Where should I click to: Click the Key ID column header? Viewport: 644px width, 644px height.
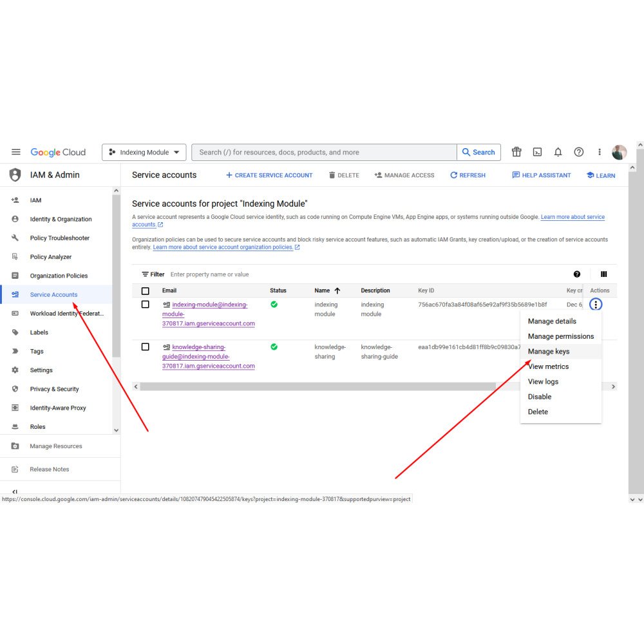pyautogui.click(x=426, y=290)
